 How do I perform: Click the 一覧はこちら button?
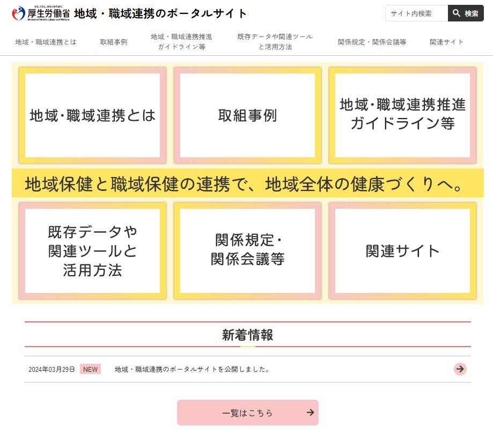pyautogui.click(x=247, y=413)
